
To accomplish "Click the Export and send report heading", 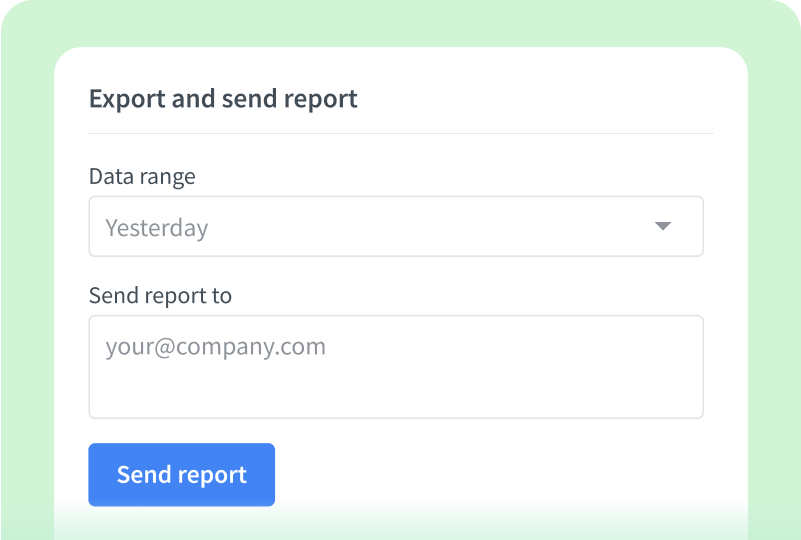I will coord(223,99).
